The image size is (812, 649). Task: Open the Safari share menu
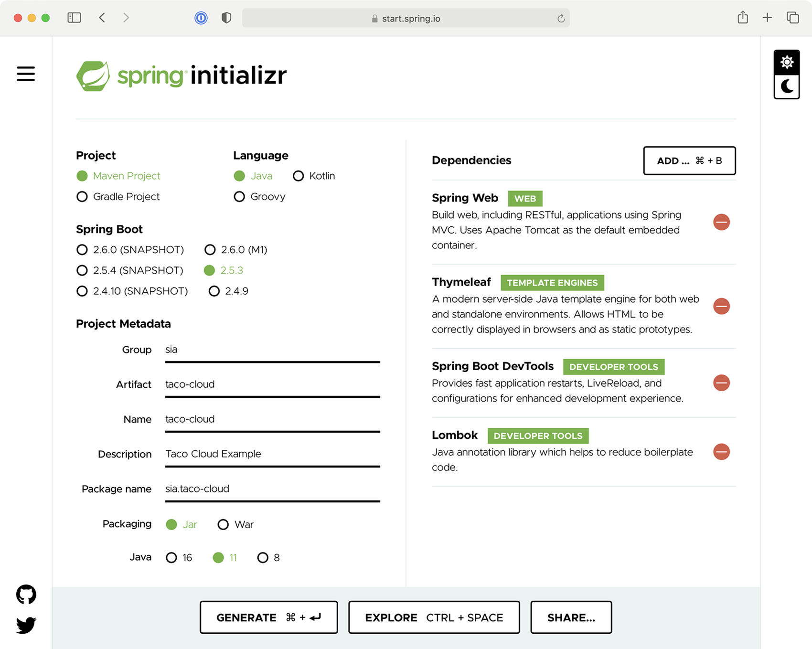click(x=742, y=18)
